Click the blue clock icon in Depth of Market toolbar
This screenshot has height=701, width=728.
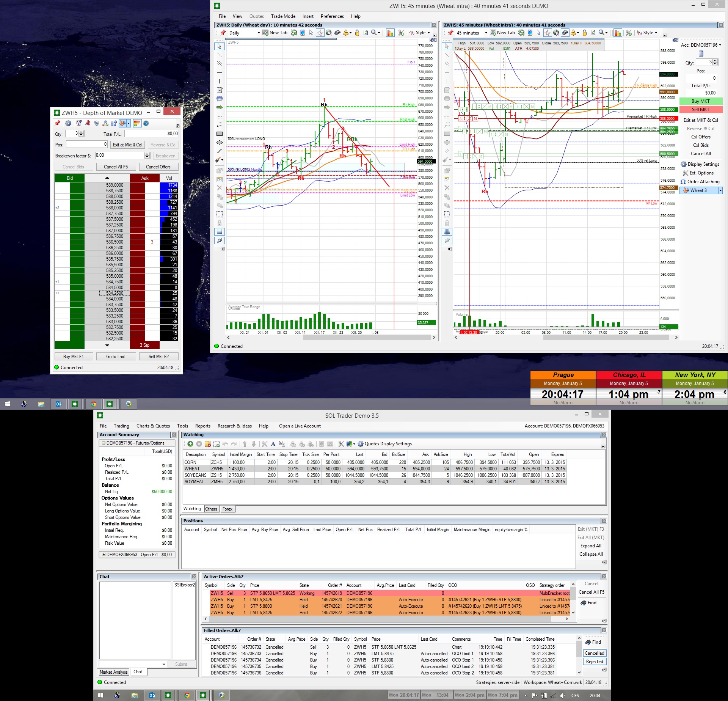(146, 123)
